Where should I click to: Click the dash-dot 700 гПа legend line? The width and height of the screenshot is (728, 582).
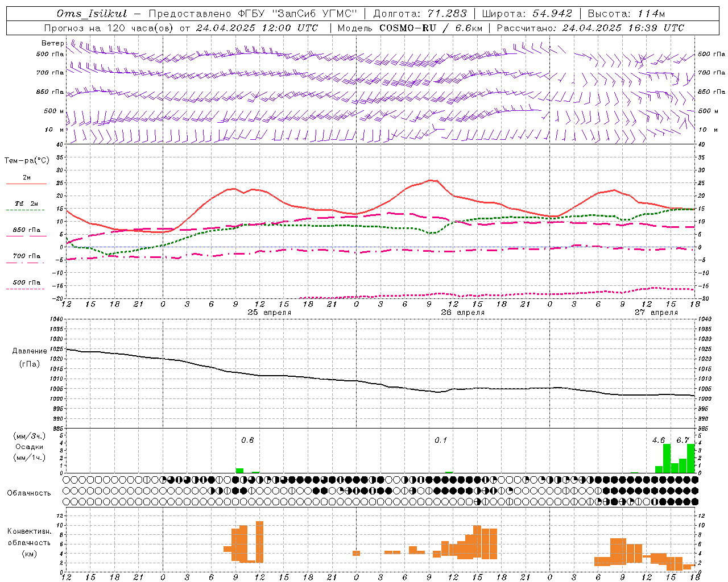pos(25,263)
